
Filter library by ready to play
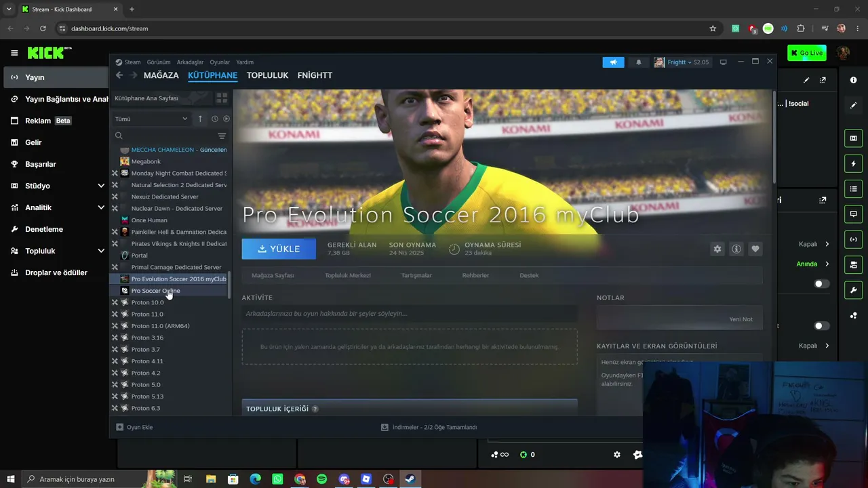click(226, 119)
